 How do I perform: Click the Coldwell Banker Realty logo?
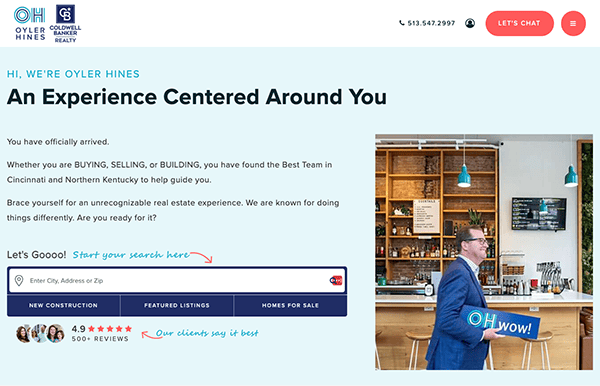pos(65,23)
